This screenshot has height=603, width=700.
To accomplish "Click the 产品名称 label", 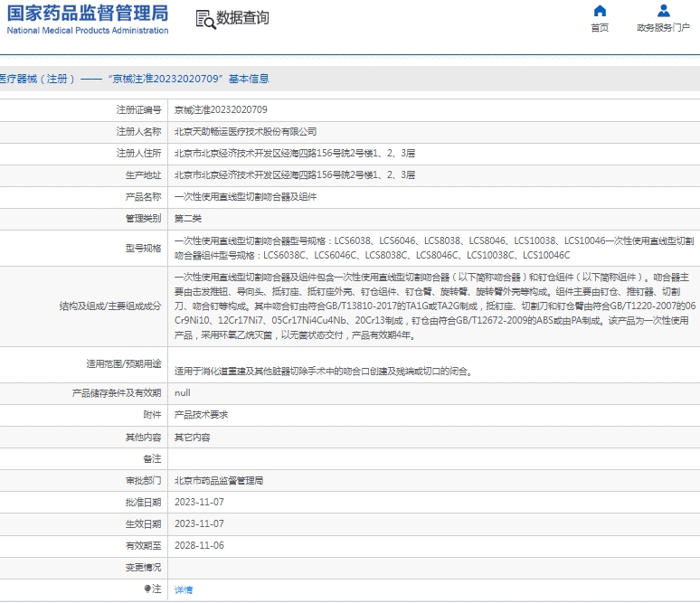I will point(143,197).
